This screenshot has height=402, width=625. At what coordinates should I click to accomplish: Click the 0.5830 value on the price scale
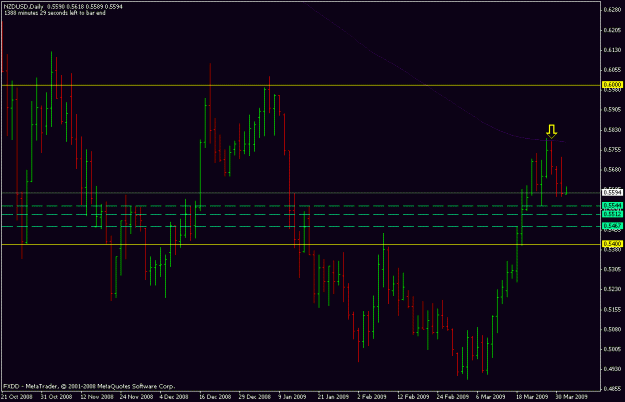point(612,129)
